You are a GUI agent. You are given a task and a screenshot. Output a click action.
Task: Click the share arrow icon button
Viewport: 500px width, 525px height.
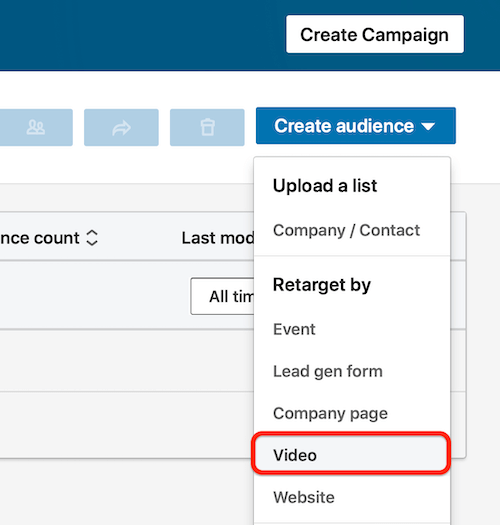tap(121, 127)
